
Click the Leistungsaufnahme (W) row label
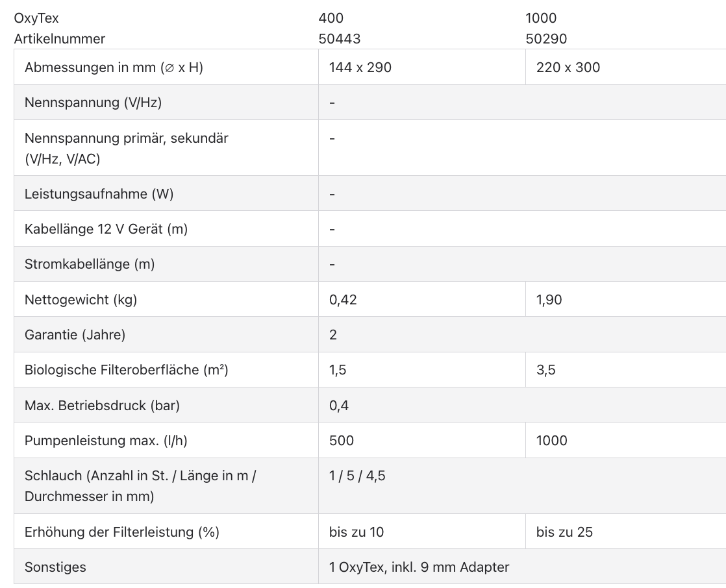coord(99,194)
